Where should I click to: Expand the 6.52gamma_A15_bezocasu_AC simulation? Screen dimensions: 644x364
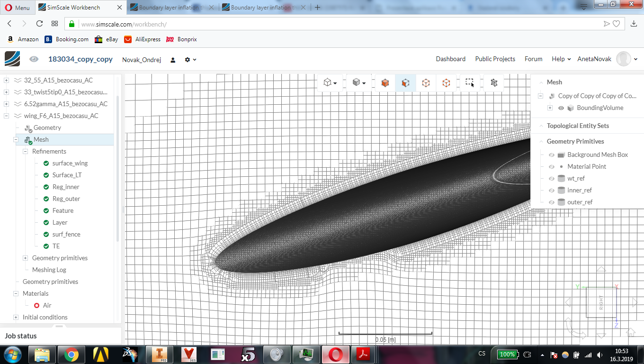[7, 104]
